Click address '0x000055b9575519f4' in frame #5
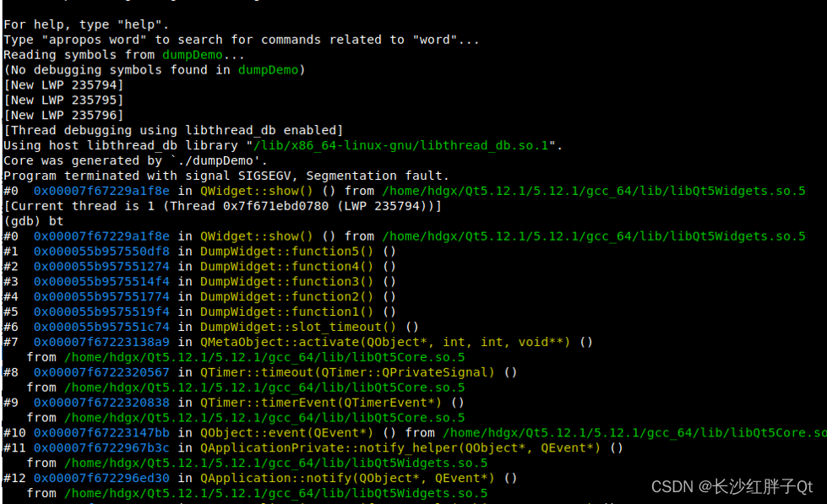The width and height of the screenshot is (827, 504). pos(102,312)
